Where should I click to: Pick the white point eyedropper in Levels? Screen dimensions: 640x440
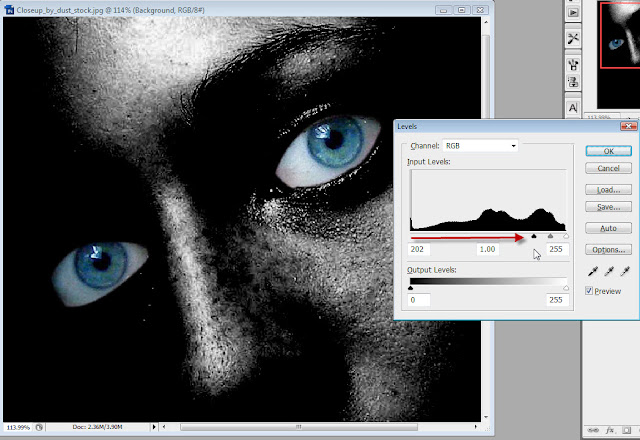point(625,271)
